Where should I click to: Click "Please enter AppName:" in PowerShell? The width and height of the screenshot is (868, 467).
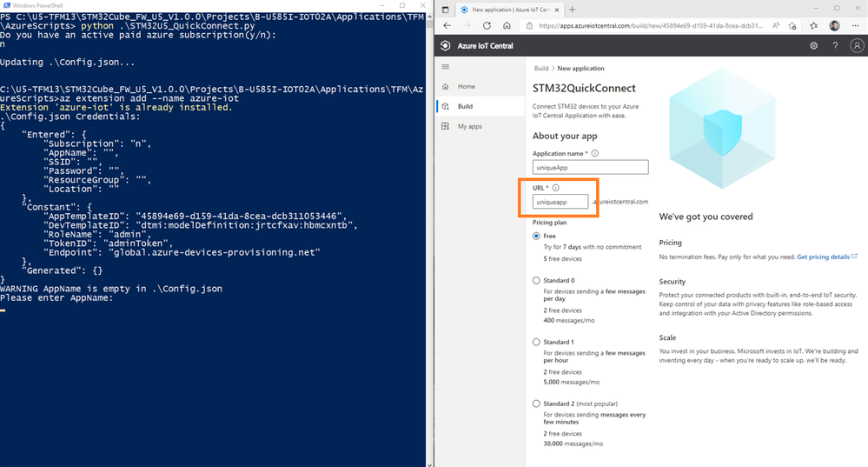(x=56, y=298)
